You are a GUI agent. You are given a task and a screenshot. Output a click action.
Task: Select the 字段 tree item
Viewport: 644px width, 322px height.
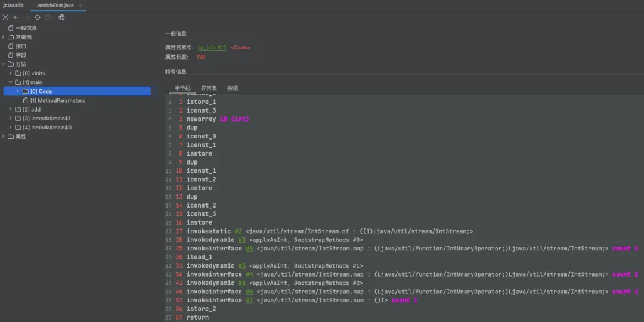[21, 55]
